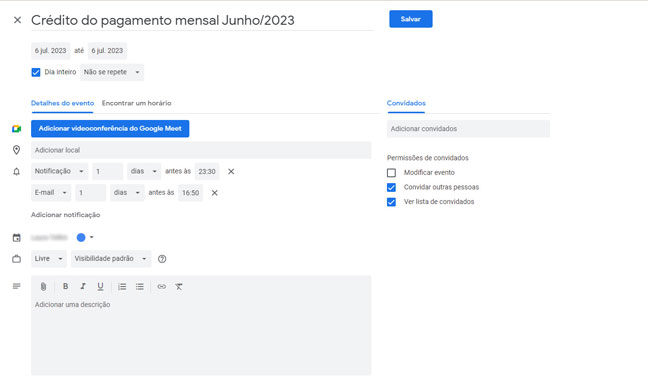
Task: Insert link in description
Action: click(162, 286)
